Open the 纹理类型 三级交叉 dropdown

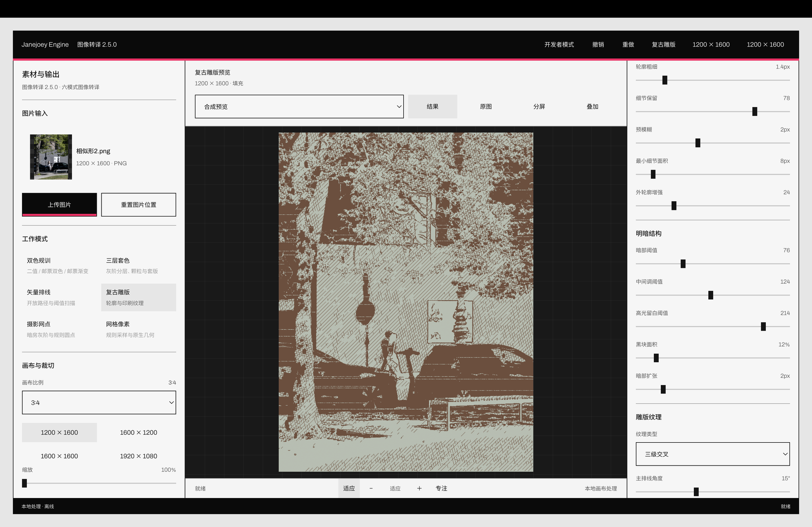point(713,454)
